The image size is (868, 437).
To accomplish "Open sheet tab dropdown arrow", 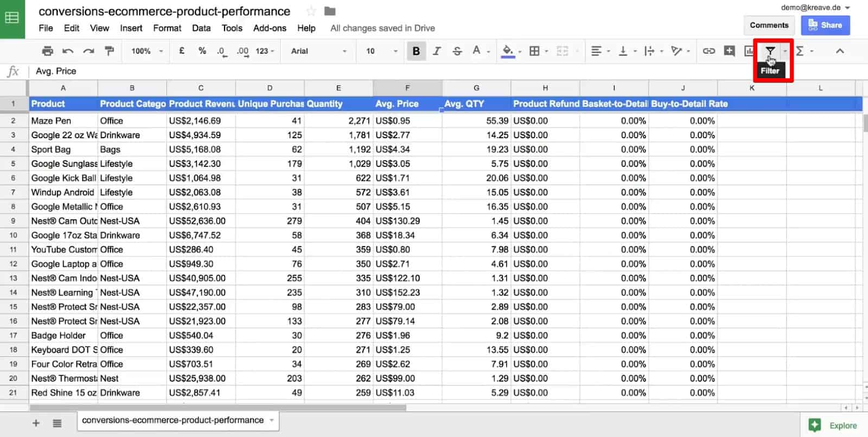I will point(272,420).
